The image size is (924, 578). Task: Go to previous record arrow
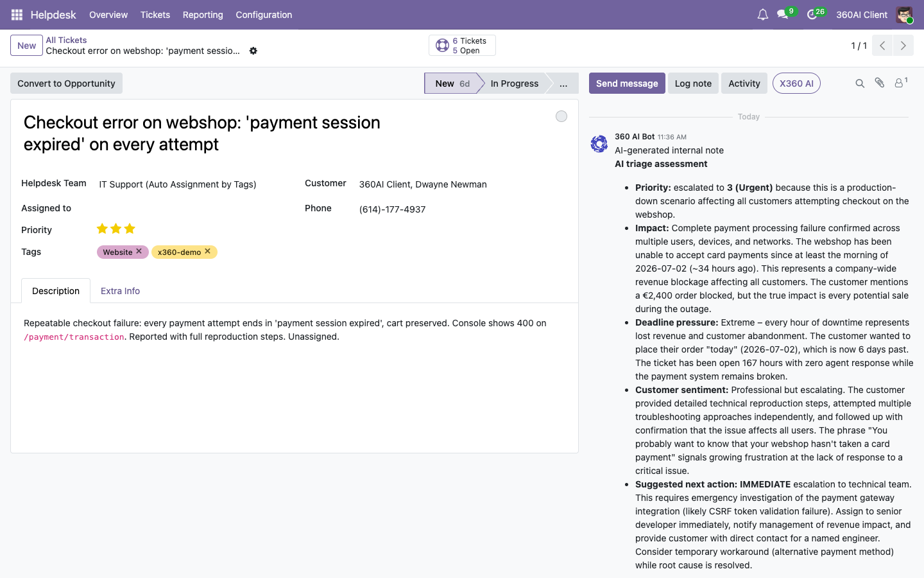click(882, 46)
